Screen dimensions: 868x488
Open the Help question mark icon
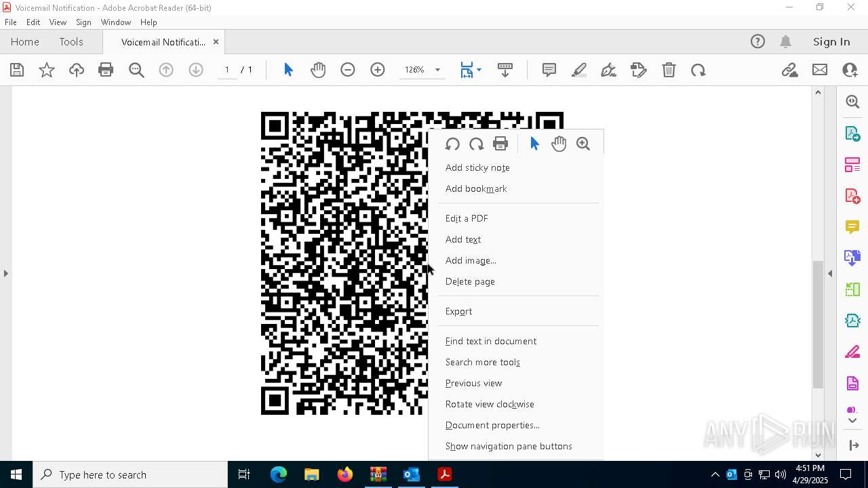coord(757,41)
